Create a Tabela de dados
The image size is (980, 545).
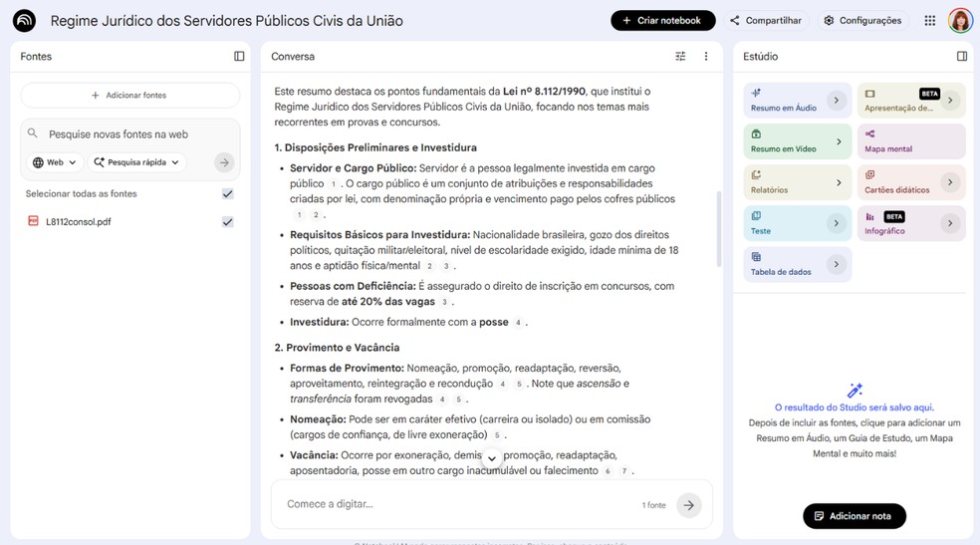798,264
